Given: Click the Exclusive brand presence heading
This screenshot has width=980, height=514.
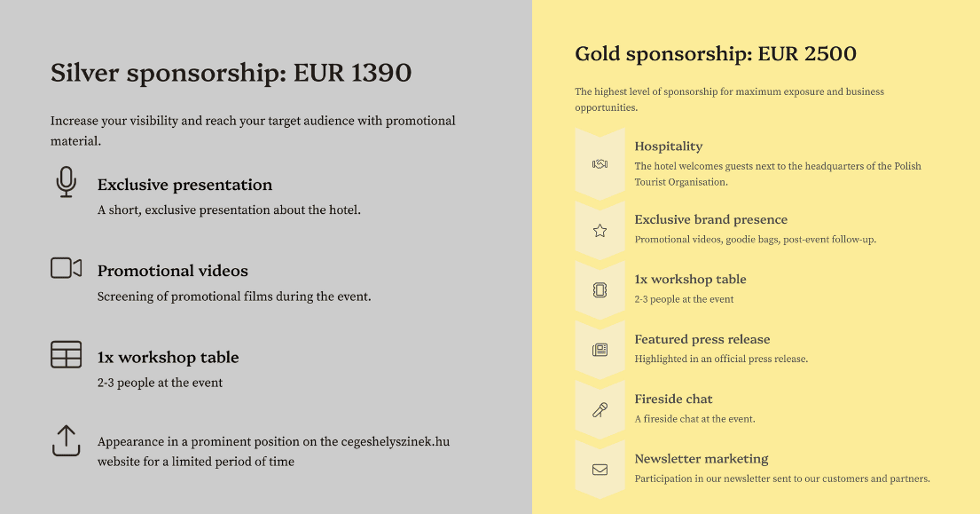Looking at the screenshot, I should pyautogui.click(x=710, y=219).
